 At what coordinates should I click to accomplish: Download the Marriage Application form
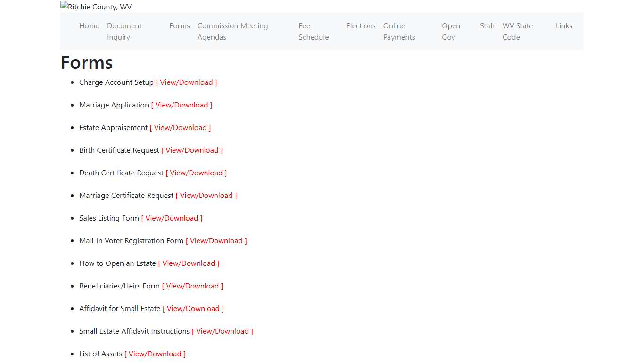[182, 105]
